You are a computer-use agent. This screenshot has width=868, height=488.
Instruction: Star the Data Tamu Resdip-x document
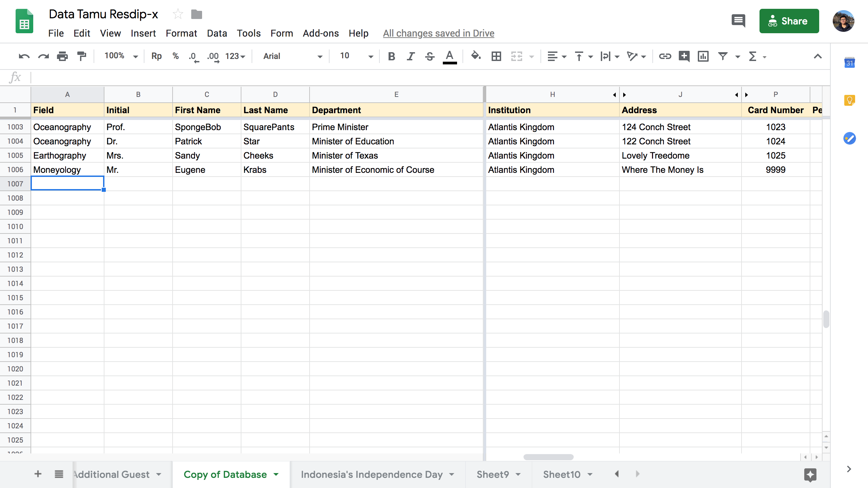pos(178,14)
